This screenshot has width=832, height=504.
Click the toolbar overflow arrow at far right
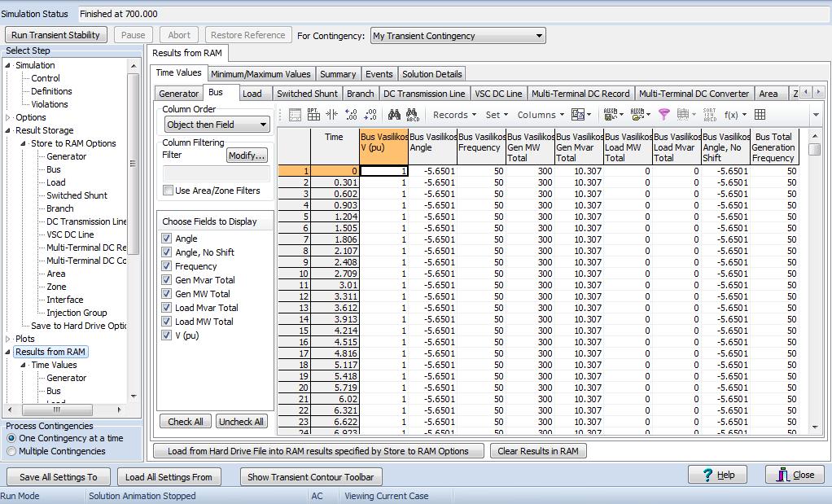click(816, 115)
